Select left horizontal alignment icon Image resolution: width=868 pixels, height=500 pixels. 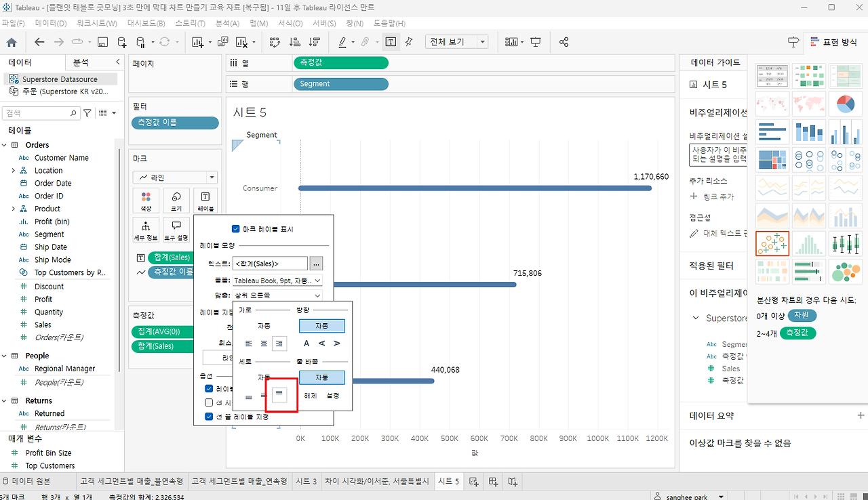click(248, 343)
